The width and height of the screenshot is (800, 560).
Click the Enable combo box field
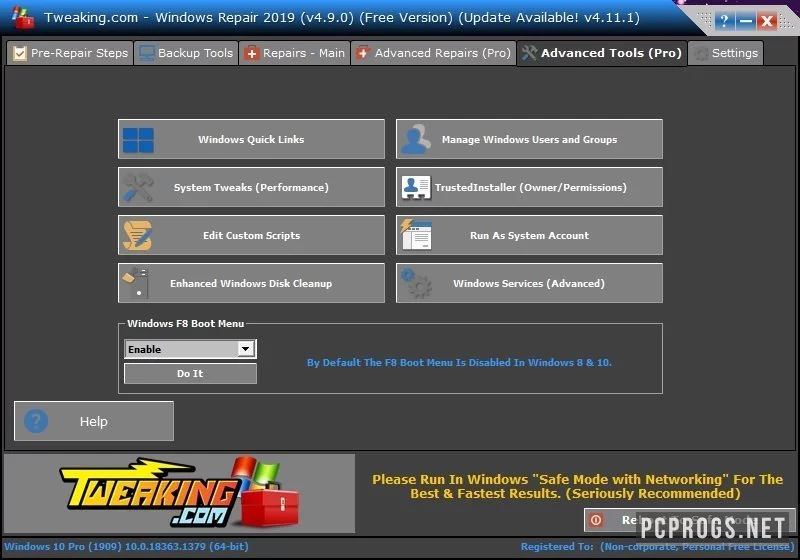[x=190, y=349]
